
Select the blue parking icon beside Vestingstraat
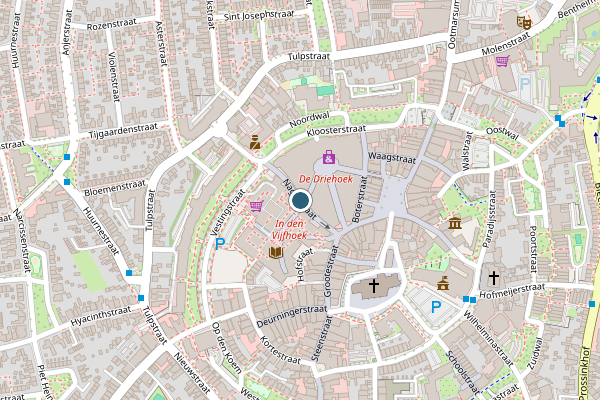(220, 244)
